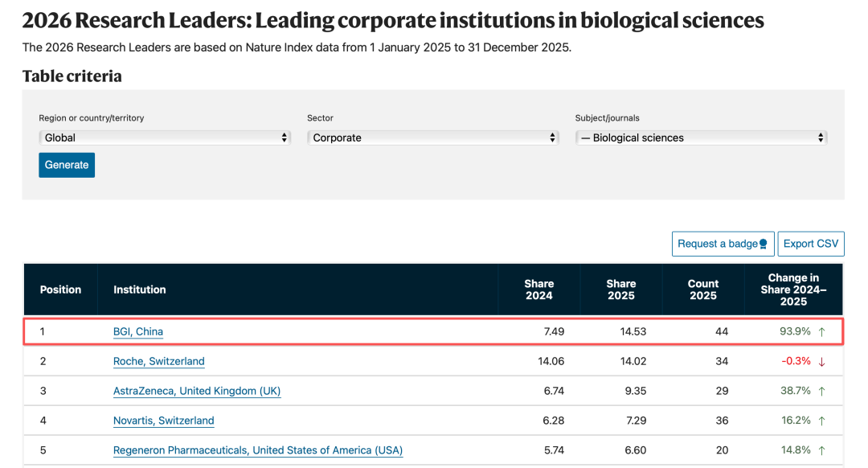Click the Change in Share 2024–2025 header
Image resolution: width=868 pixels, height=468 pixels.
[x=793, y=289]
